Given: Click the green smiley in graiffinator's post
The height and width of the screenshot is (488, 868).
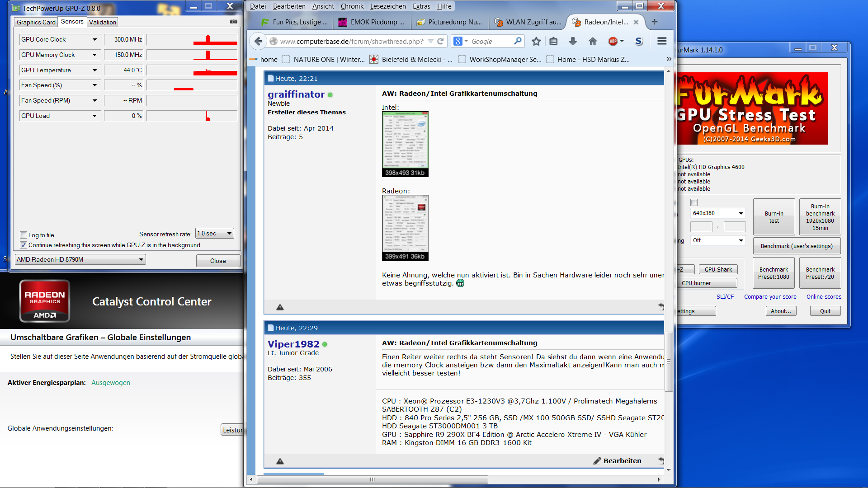Looking at the screenshot, I should (460, 283).
